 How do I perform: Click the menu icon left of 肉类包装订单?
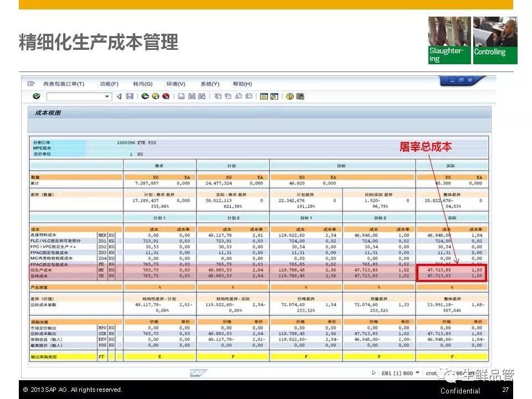click(32, 84)
